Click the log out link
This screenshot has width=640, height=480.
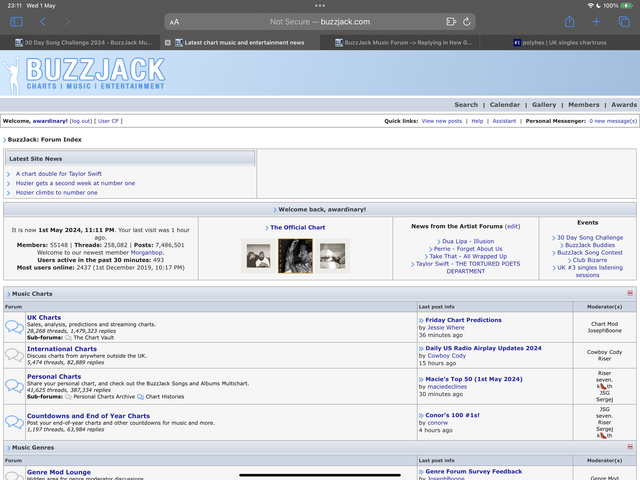click(x=80, y=121)
